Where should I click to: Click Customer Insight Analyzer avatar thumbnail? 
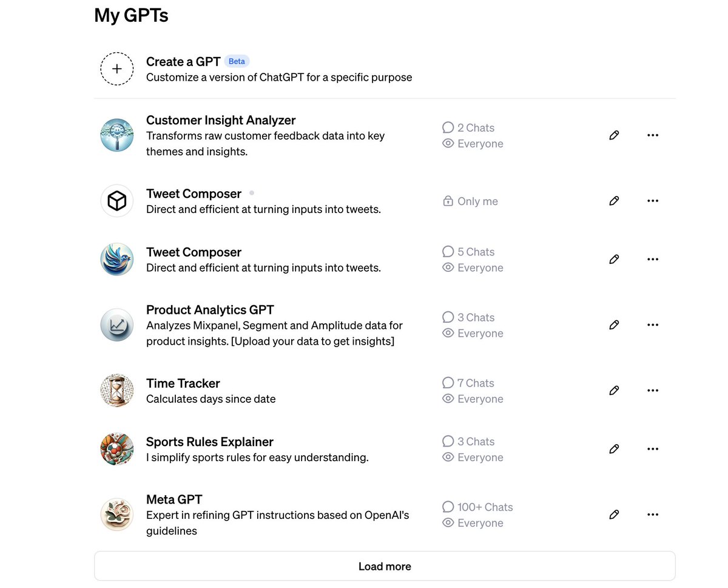click(117, 135)
